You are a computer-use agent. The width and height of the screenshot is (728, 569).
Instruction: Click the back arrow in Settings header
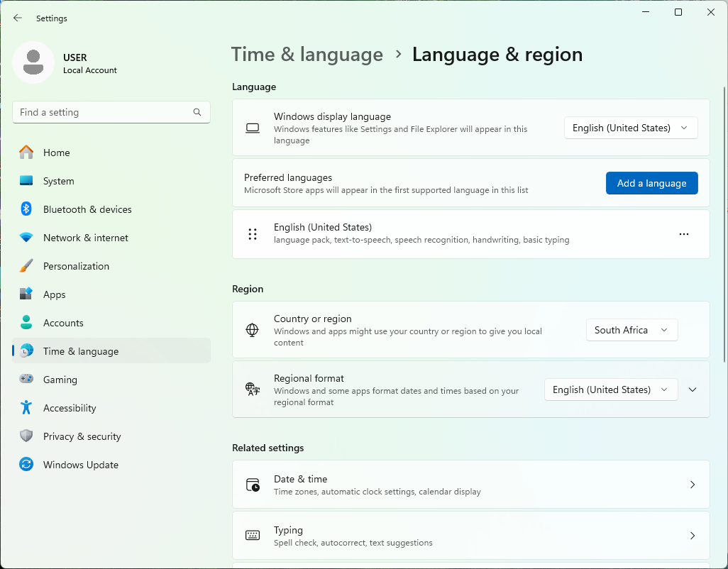(18, 18)
